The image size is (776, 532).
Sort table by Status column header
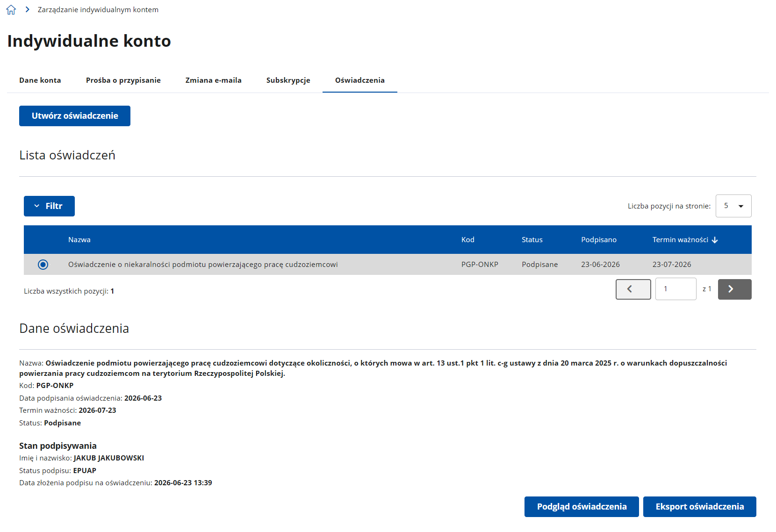pos(532,240)
